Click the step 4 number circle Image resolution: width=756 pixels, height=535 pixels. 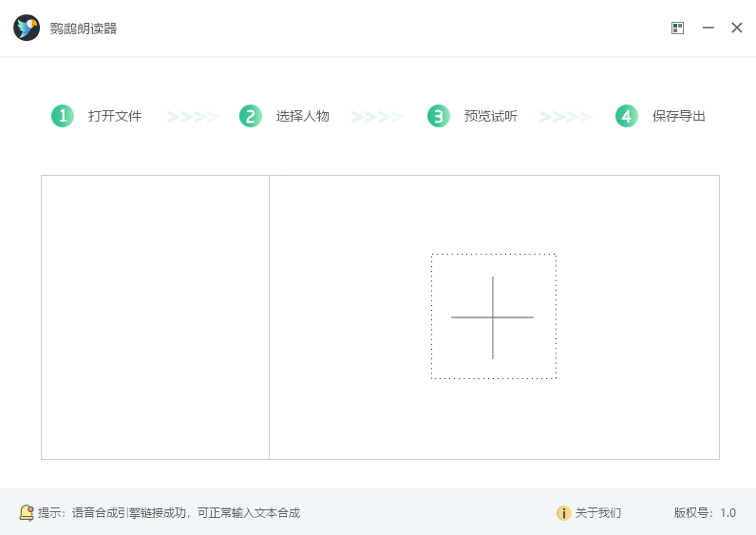click(x=626, y=116)
